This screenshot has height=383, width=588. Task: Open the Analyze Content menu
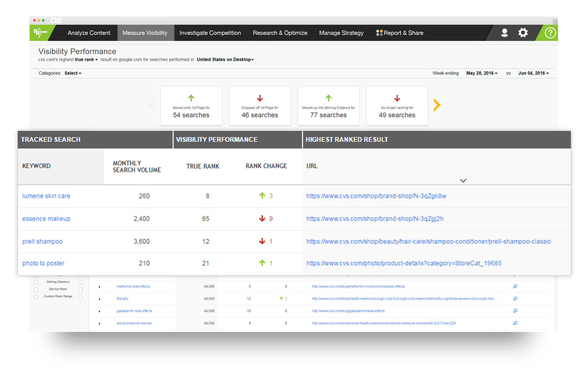(89, 33)
